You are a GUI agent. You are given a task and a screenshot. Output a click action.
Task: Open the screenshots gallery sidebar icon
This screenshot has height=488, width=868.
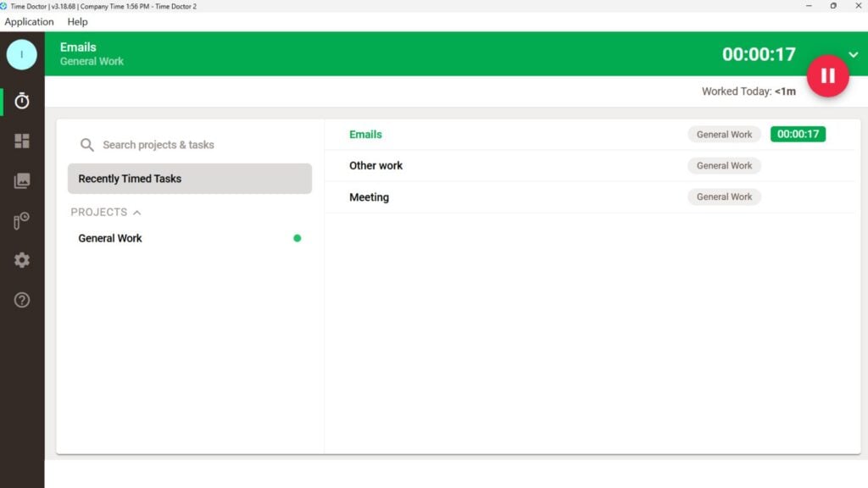coord(21,180)
